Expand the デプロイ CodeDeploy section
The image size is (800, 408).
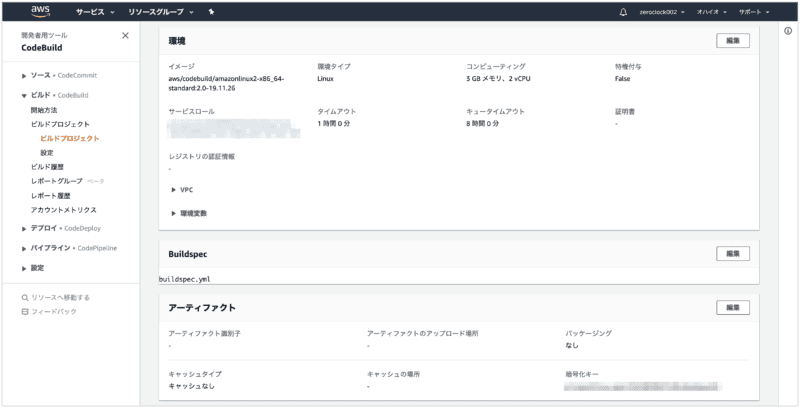click(24, 229)
